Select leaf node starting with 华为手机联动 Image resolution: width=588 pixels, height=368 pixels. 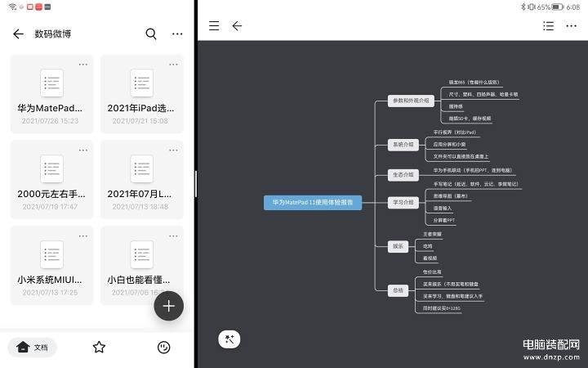(473, 170)
